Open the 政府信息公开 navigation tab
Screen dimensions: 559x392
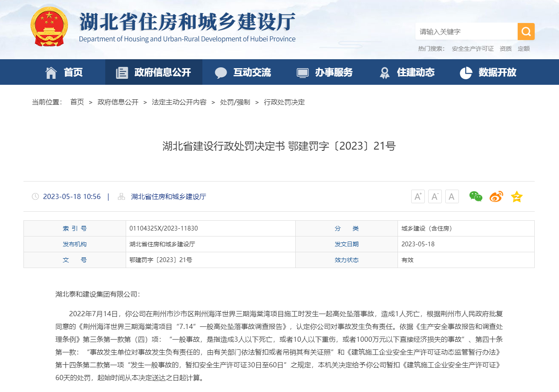pyautogui.click(x=154, y=72)
